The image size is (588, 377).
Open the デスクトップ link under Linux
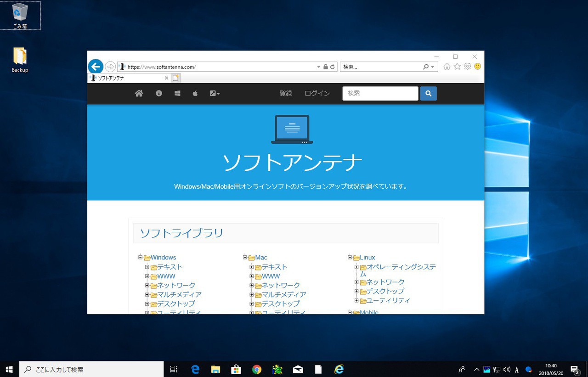385,291
